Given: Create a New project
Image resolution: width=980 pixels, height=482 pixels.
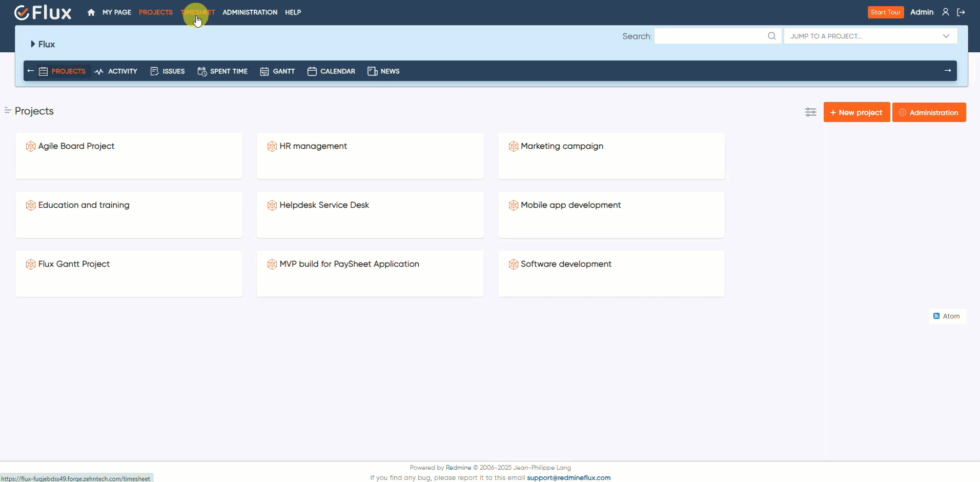Looking at the screenshot, I should pyautogui.click(x=856, y=112).
